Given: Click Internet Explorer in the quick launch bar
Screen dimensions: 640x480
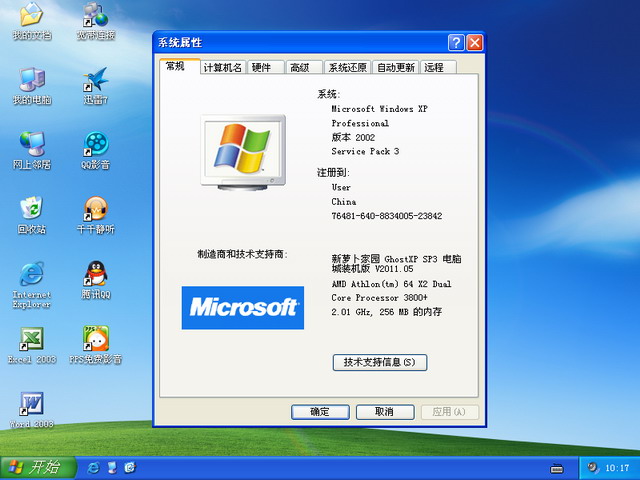Looking at the screenshot, I should click(93, 468).
